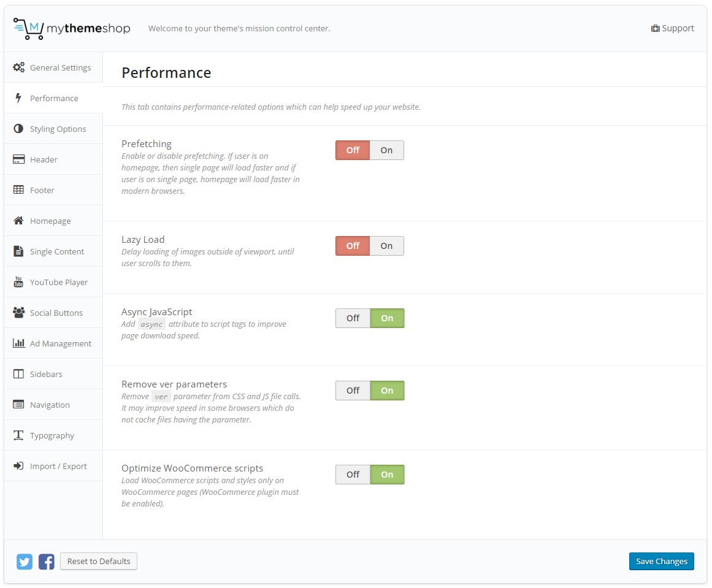Click the Social Buttons people icon
This screenshot has height=588, width=712.
click(x=18, y=312)
